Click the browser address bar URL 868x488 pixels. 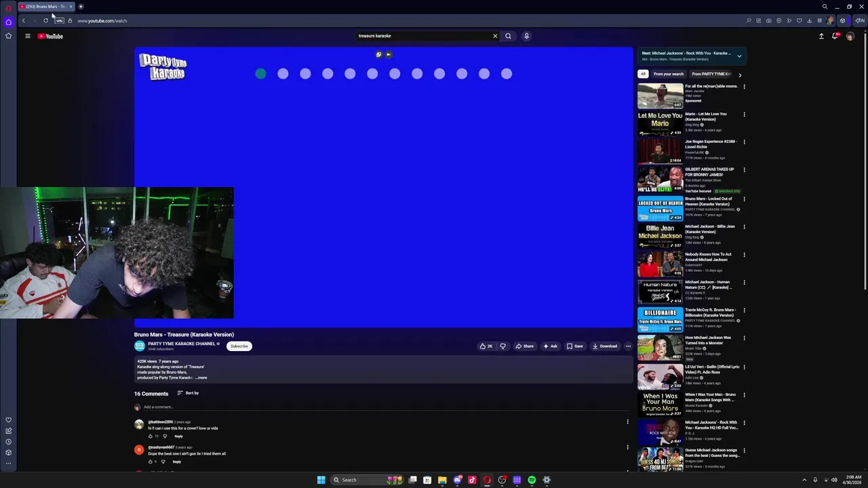(102, 20)
